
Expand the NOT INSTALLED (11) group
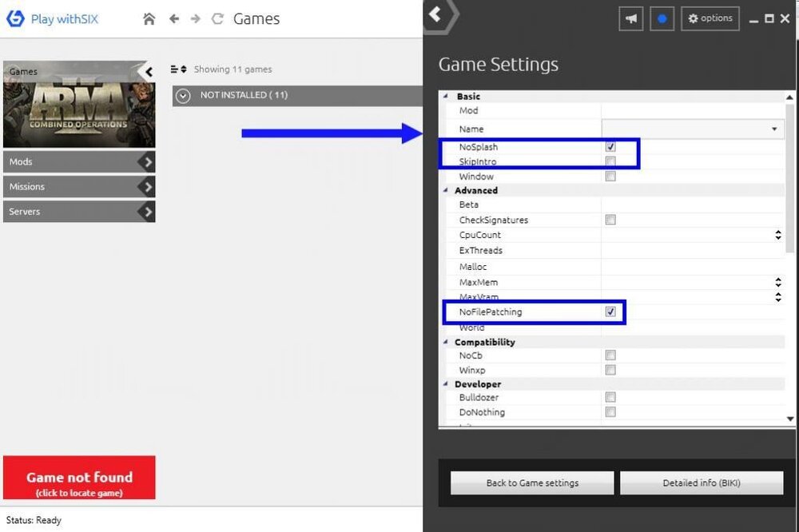(183, 96)
